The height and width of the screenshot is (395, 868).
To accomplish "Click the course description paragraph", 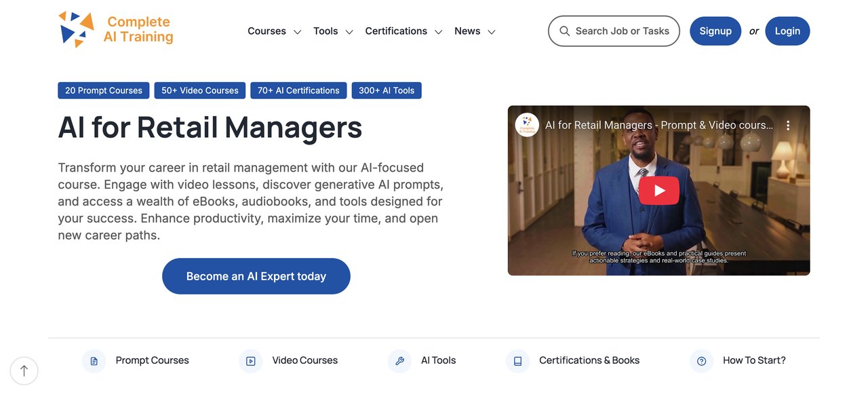I will 251,202.
